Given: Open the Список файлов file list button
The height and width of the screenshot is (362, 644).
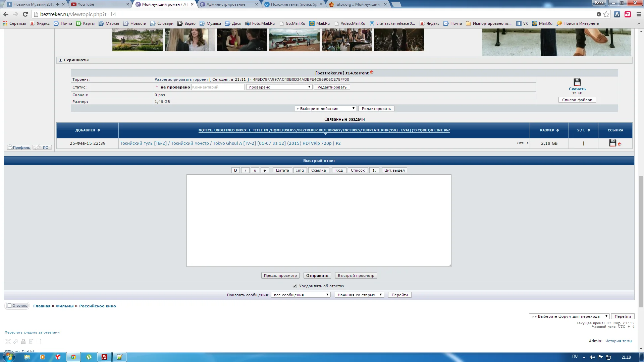Looking at the screenshot, I should (x=577, y=100).
